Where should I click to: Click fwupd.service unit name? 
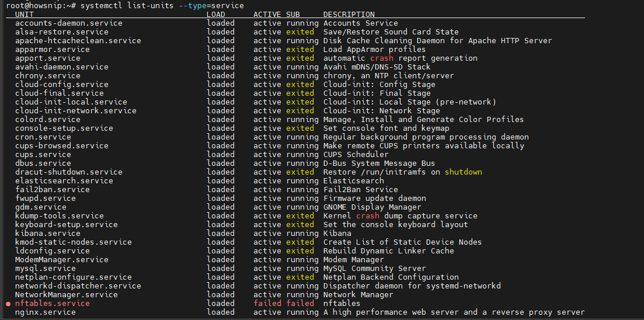tap(45, 199)
